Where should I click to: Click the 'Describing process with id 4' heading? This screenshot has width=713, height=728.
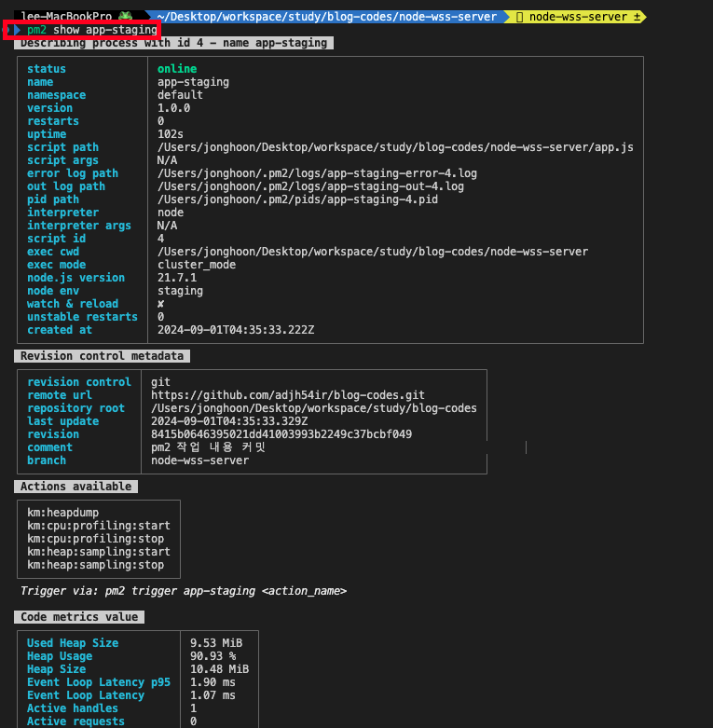click(x=173, y=43)
